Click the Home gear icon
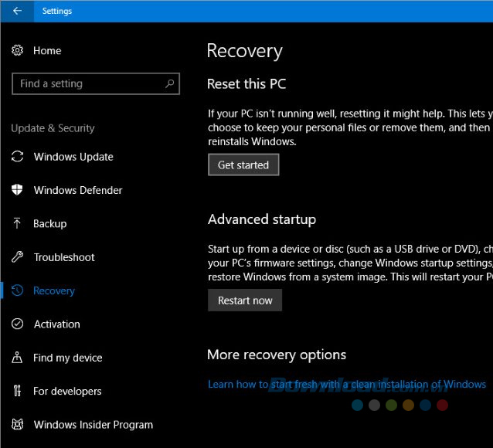493x448 pixels. [x=17, y=50]
